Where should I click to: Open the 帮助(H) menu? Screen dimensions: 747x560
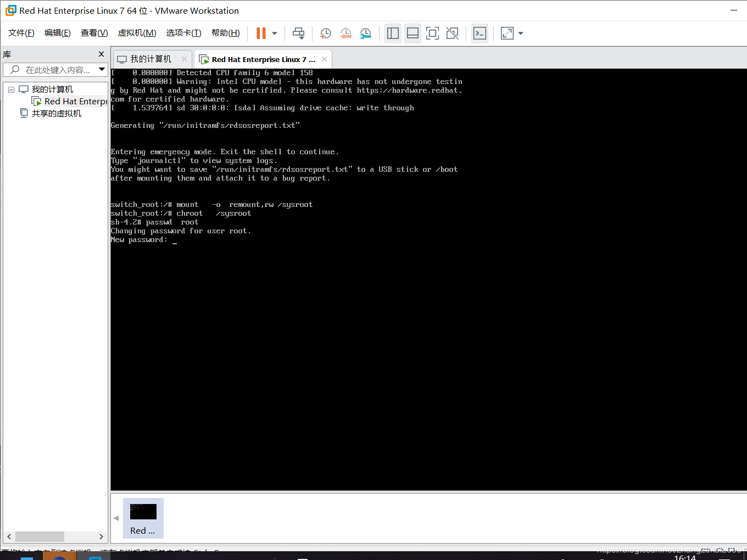(x=226, y=33)
